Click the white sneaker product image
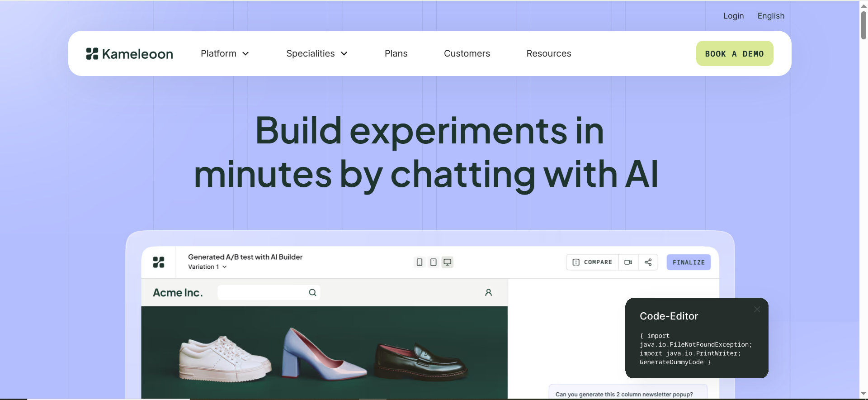 (x=225, y=359)
